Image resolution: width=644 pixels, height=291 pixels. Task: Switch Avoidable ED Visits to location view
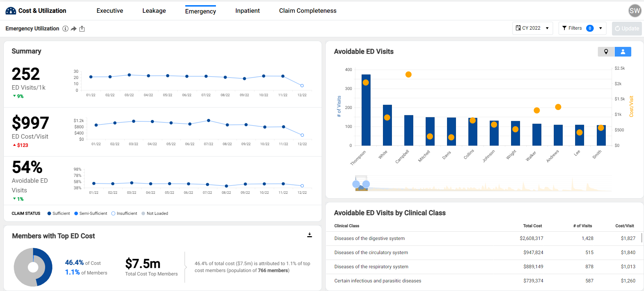(606, 52)
